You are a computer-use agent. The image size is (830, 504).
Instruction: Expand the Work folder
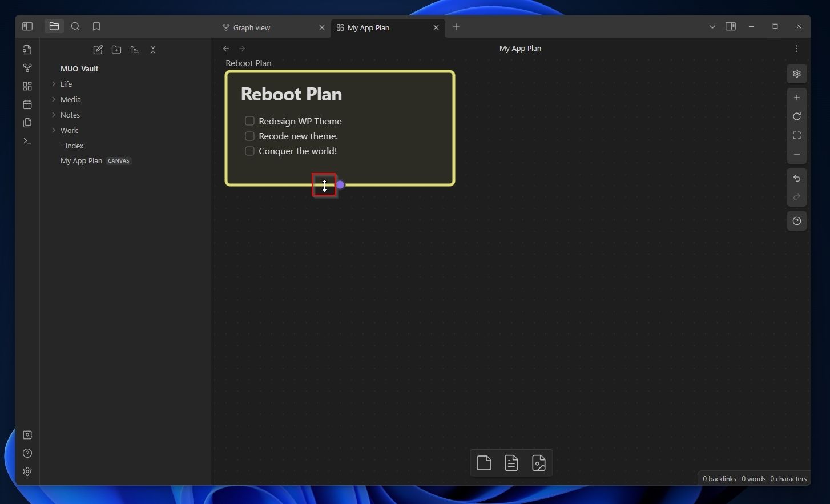click(54, 130)
